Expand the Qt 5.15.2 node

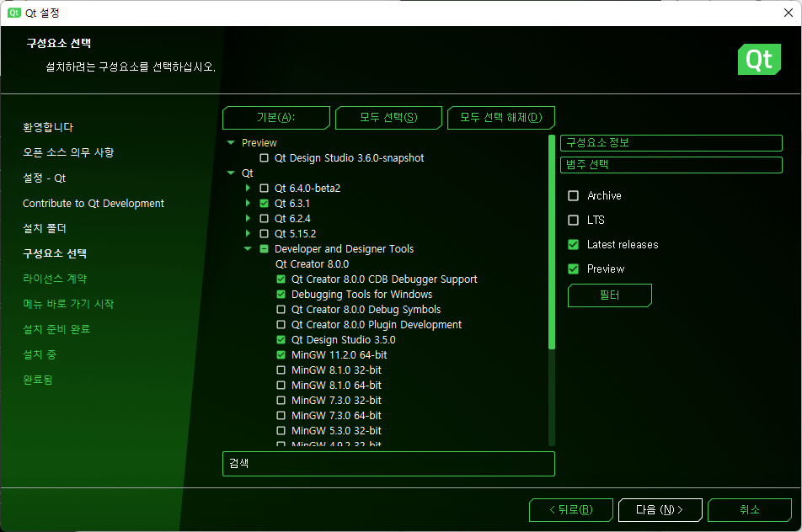(248, 233)
